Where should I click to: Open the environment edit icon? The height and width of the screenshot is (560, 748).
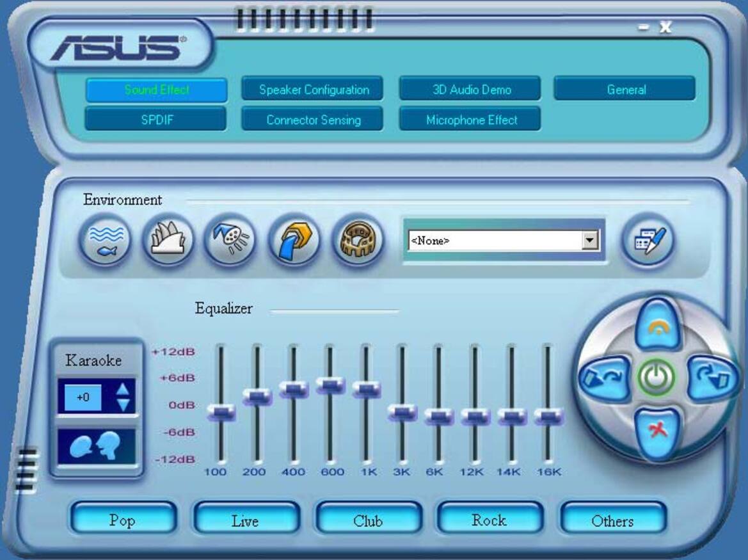tap(648, 240)
